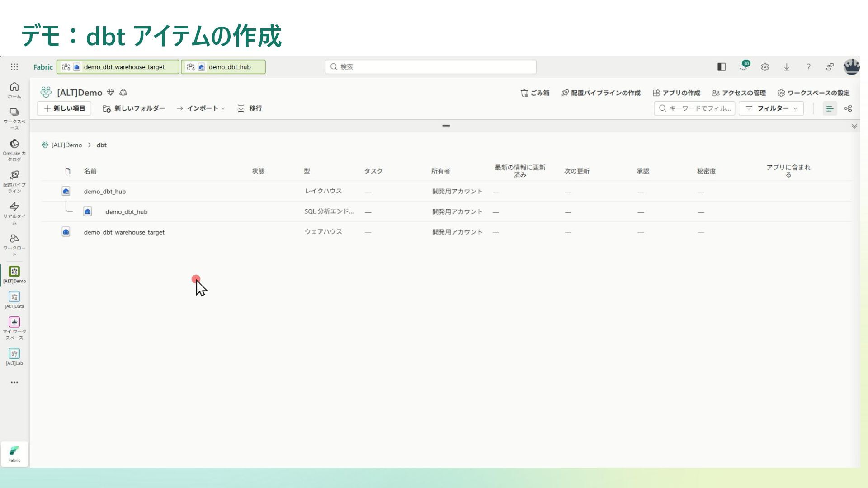Open the help question mark icon

tap(808, 67)
